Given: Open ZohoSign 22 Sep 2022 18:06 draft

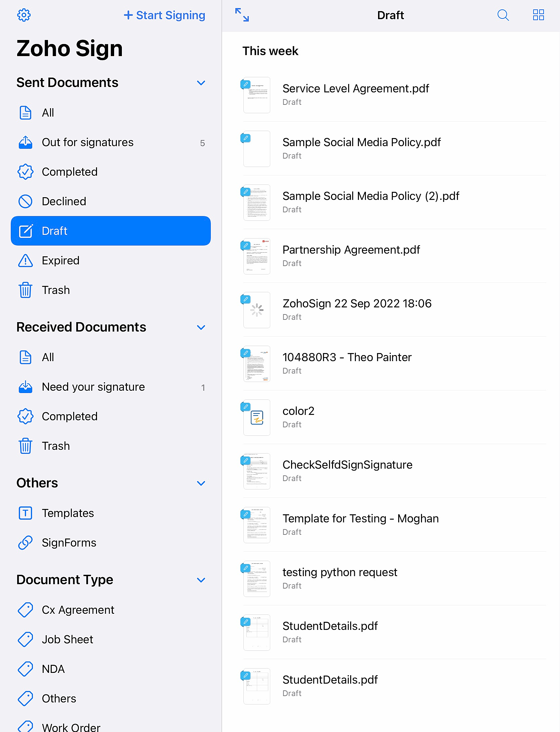Looking at the screenshot, I should tap(391, 310).
